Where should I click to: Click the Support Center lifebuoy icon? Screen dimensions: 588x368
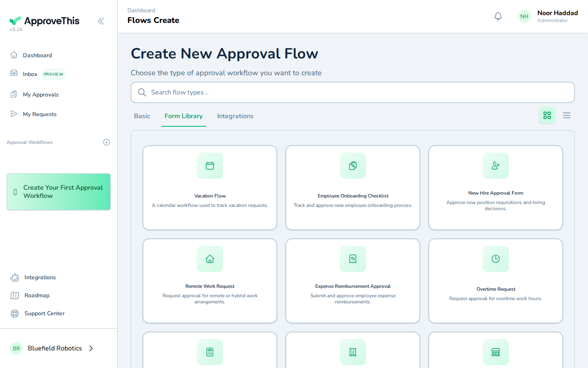pos(15,314)
